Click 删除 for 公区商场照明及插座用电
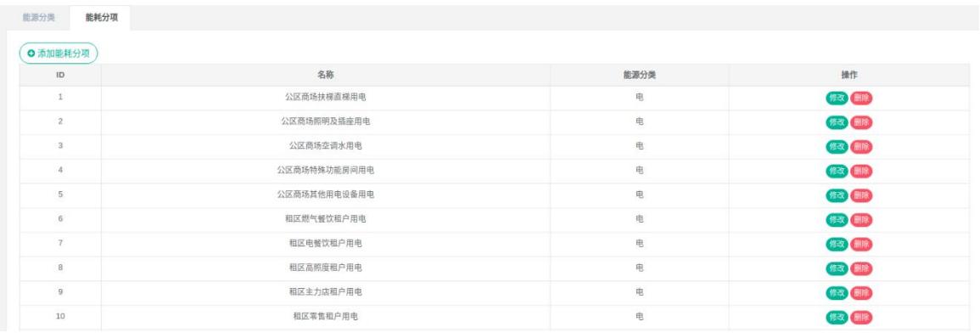The image size is (980, 333). [x=861, y=122]
